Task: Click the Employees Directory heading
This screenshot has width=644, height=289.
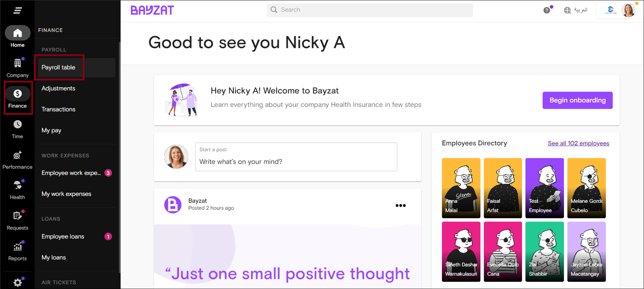Action: tap(474, 143)
